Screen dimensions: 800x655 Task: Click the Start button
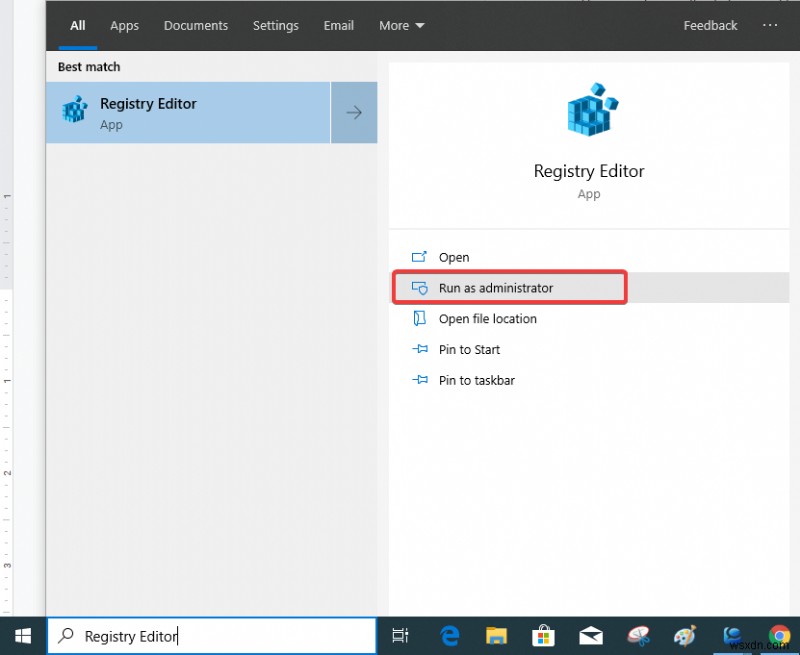pyautogui.click(x=21, y=635)
